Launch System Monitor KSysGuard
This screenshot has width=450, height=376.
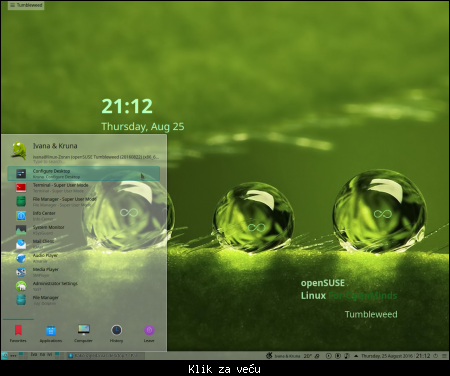click(84, 230)
